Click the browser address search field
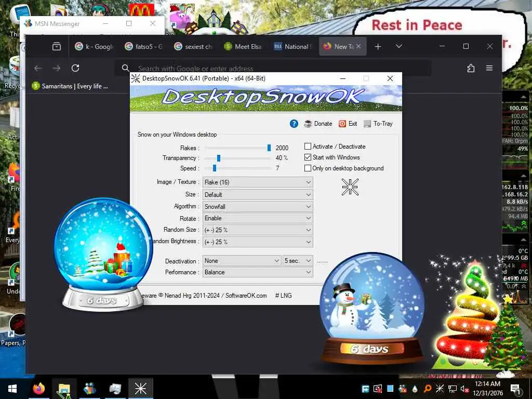 [x=273, y=68]
